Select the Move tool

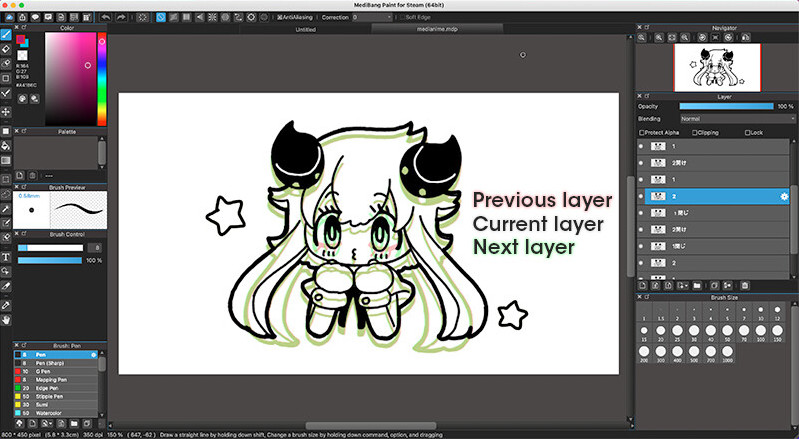click(x=6, y=112)
